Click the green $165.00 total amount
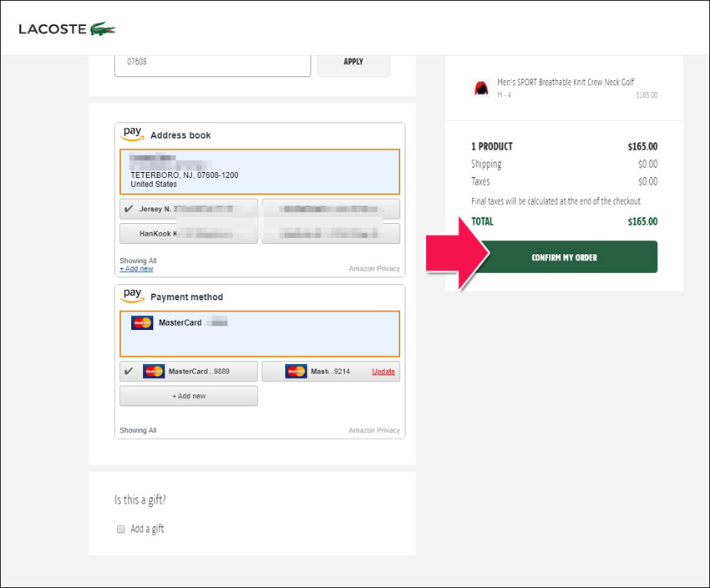 pyautogui.click(x=642, y=221)
